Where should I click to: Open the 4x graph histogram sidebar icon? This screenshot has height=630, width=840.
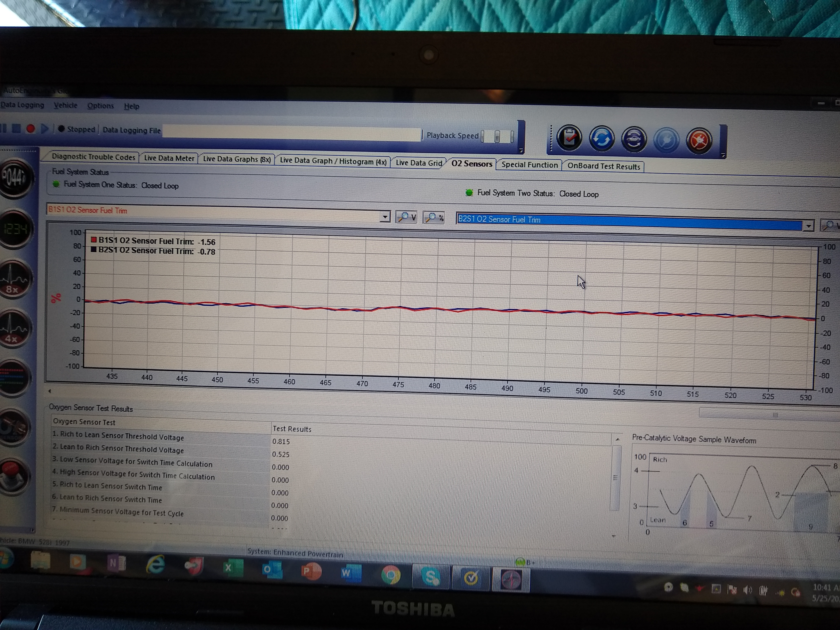[14, 328]
